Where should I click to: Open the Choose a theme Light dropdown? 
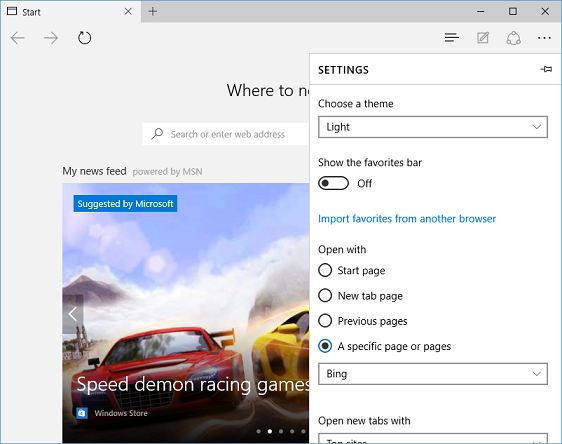click(x=433, y=127)
